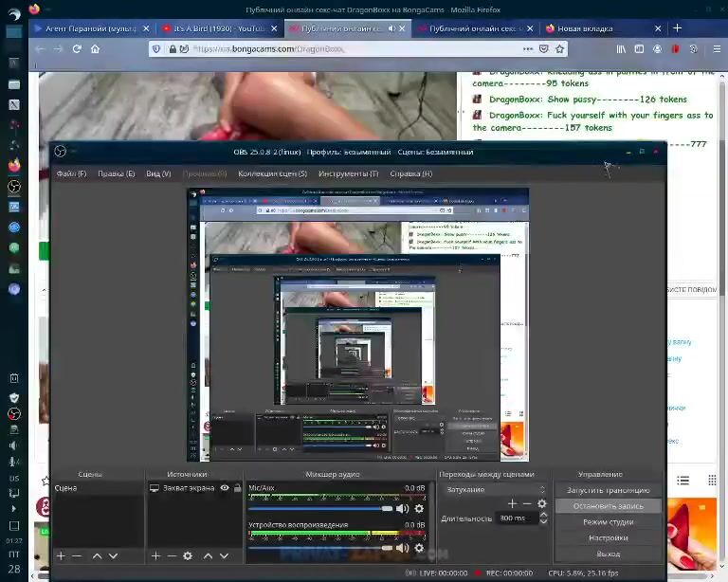
Task: Open source properties gear in Источники panel
Action: click(x=188, y=555)
